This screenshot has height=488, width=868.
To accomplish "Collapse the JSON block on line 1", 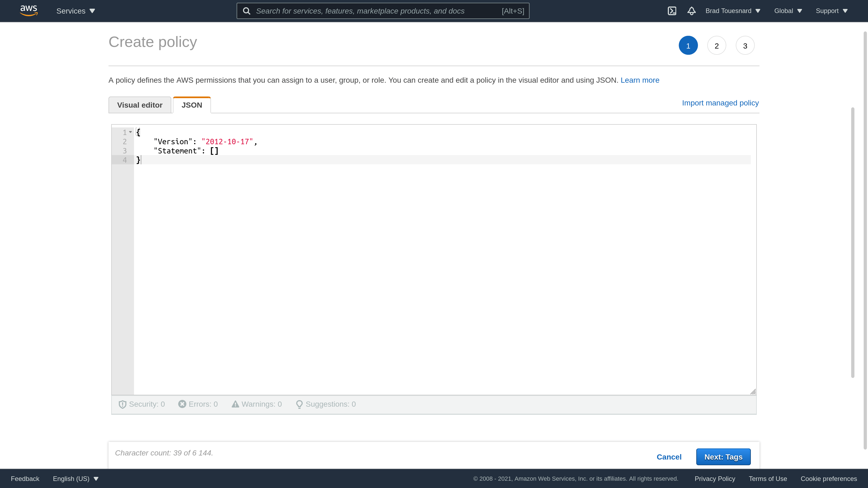I will tap(131, 132).
